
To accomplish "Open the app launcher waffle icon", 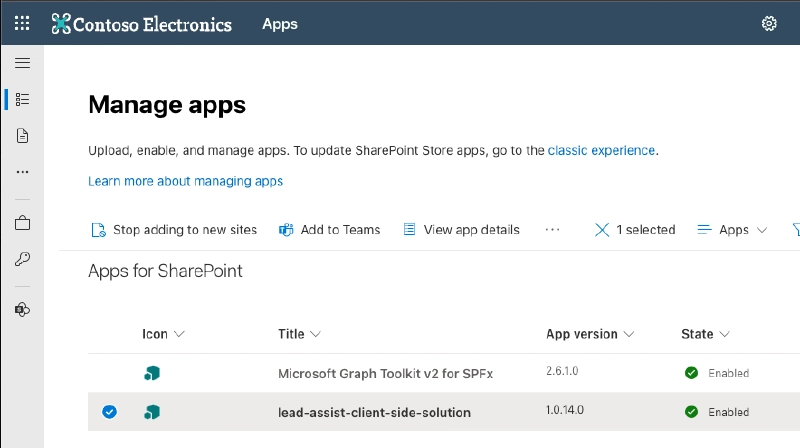I will 22,23.
